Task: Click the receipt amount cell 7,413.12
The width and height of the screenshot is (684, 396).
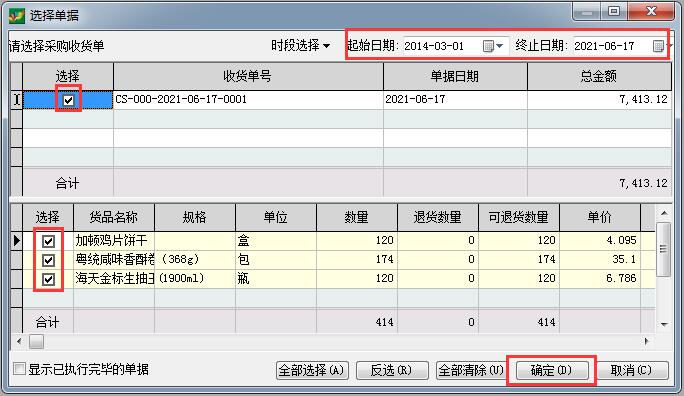Action: point(599,99)
